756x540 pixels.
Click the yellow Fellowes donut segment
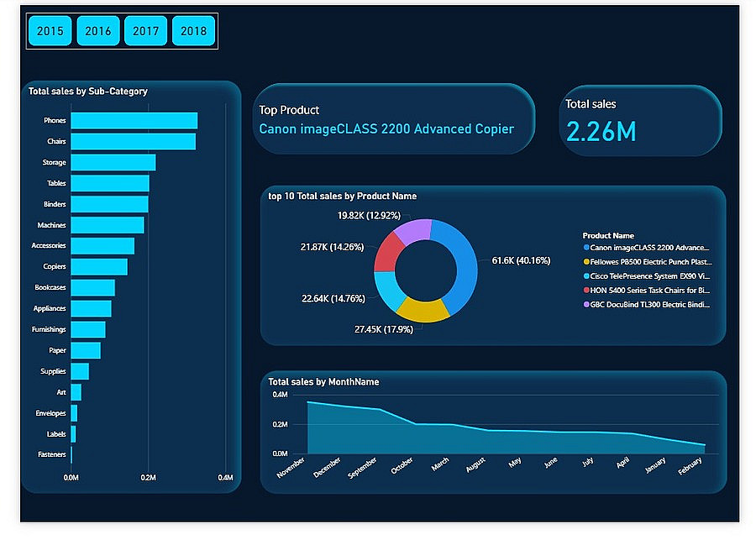tap(423, 310)
